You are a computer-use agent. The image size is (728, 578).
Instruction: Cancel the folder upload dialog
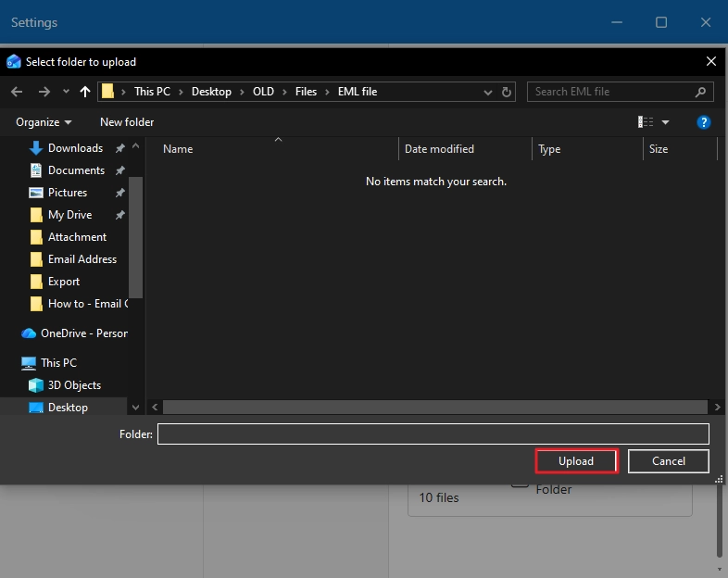point(669,461)
